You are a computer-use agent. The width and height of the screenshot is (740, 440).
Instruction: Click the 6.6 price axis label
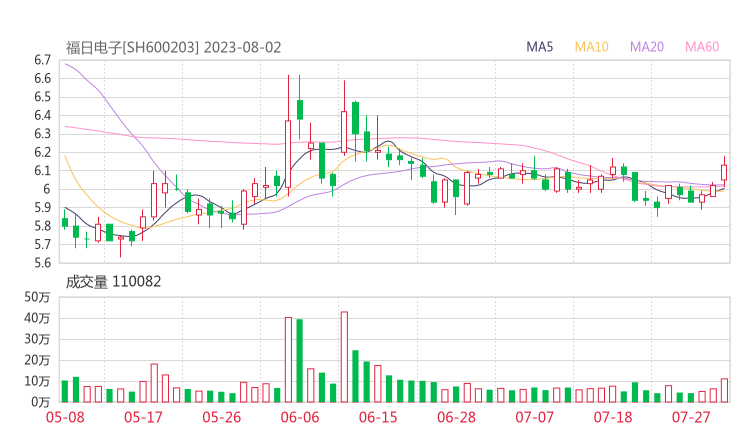(x=42, y=78)
